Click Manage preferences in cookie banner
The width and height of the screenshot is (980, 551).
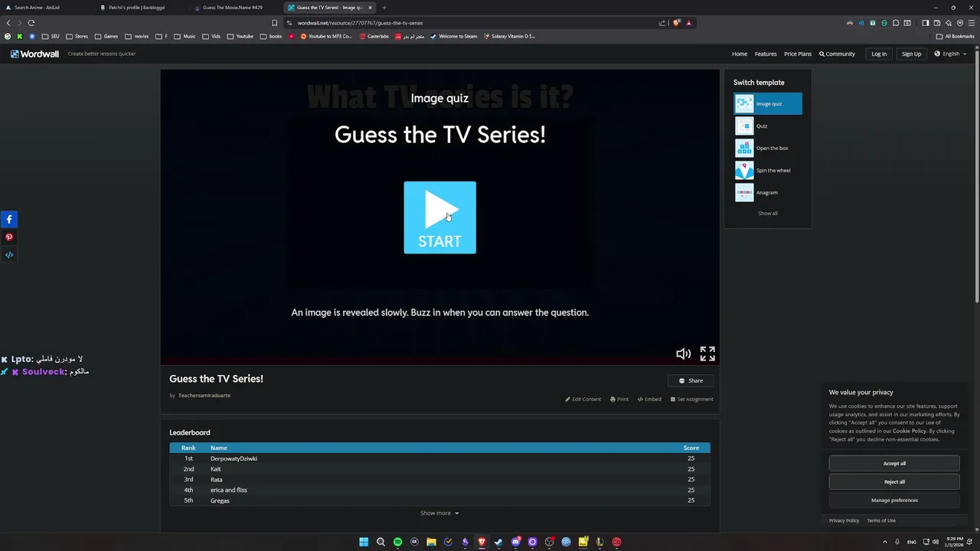tap(894, 500)
